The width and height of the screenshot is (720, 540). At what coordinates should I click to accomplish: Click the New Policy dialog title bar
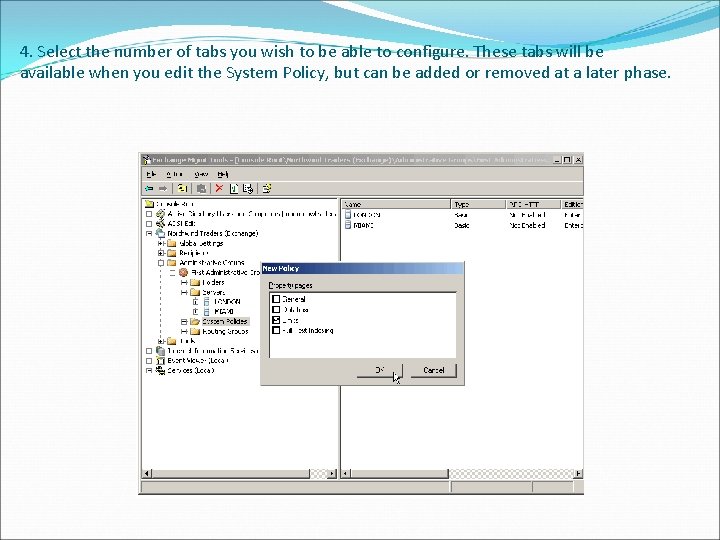[x=362, y=269]
